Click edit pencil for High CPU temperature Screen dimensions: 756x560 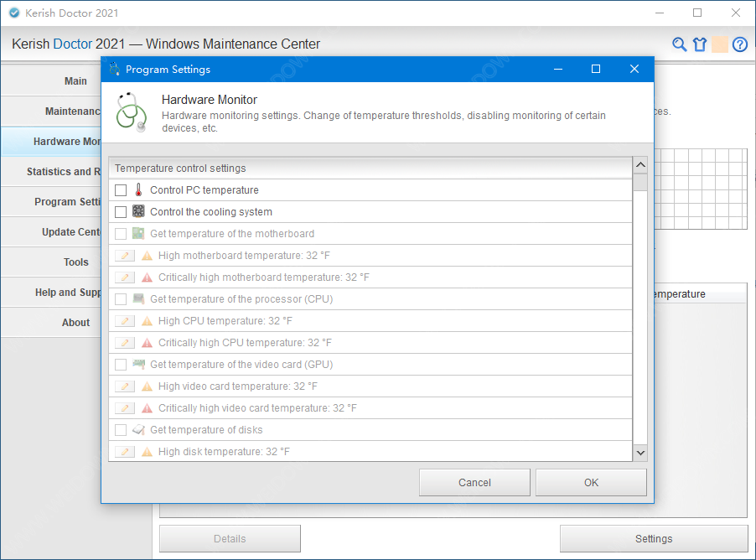point(125,321)
